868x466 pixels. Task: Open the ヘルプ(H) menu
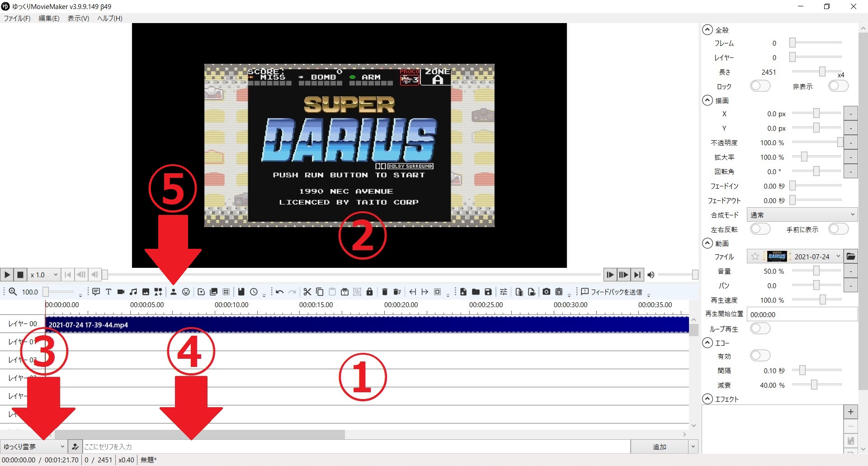click(x=110, y=18)
